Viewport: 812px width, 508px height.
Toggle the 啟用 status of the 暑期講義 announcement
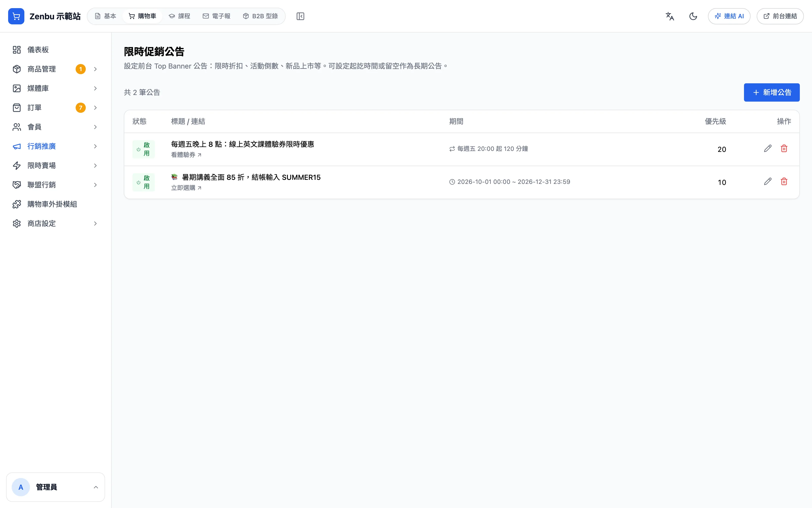coord(144,182)
